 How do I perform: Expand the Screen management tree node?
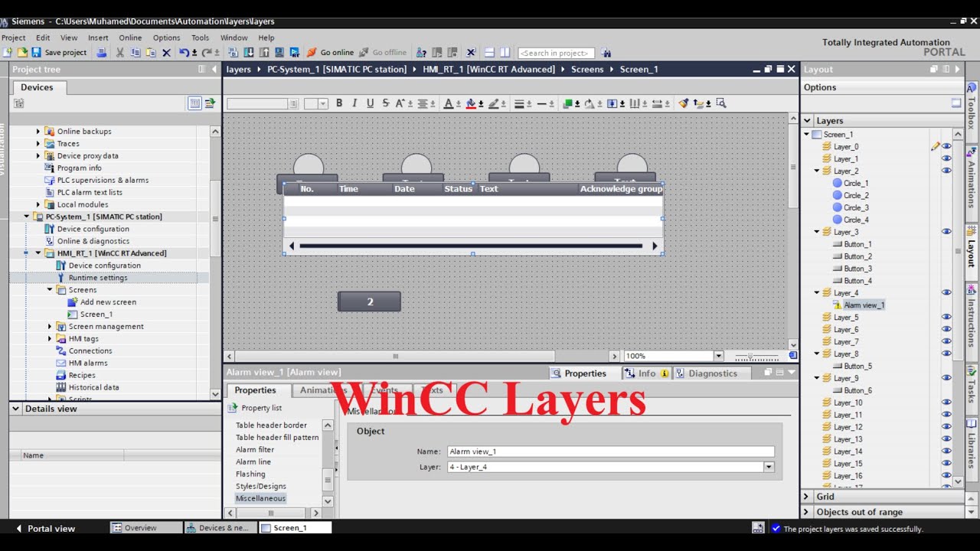tap(50, 327)
